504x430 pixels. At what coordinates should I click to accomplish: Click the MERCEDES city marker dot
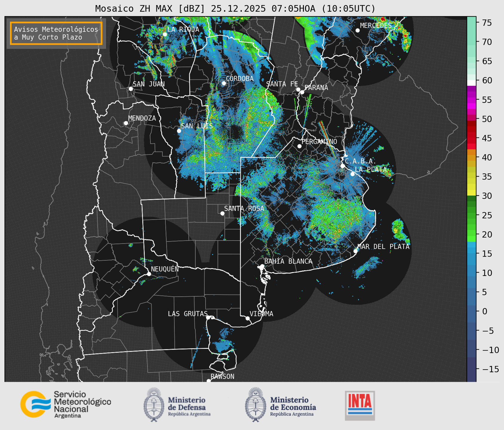click(358, 31)
